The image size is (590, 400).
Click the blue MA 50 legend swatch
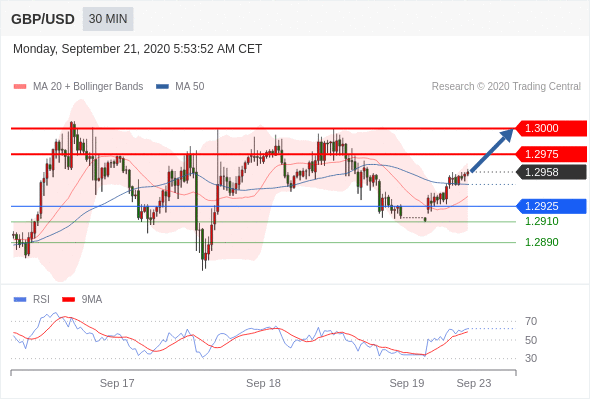[162, 87]
